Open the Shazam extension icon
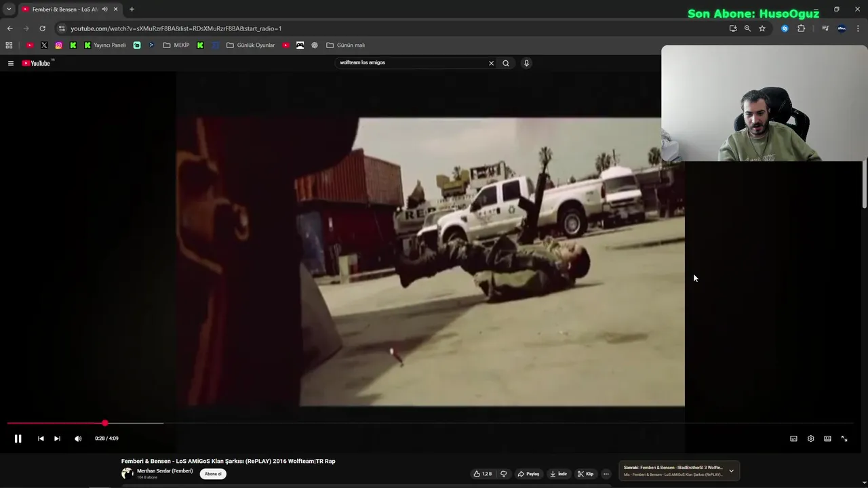Screen dimensions: 868x488 point(785,28)
